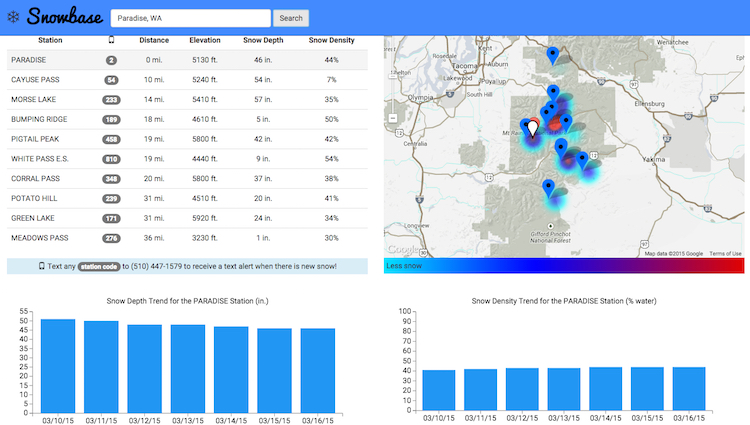The image size is (750, 425).
Task: Select the white map marker for Paradise
Action: (x=533, y=126)
